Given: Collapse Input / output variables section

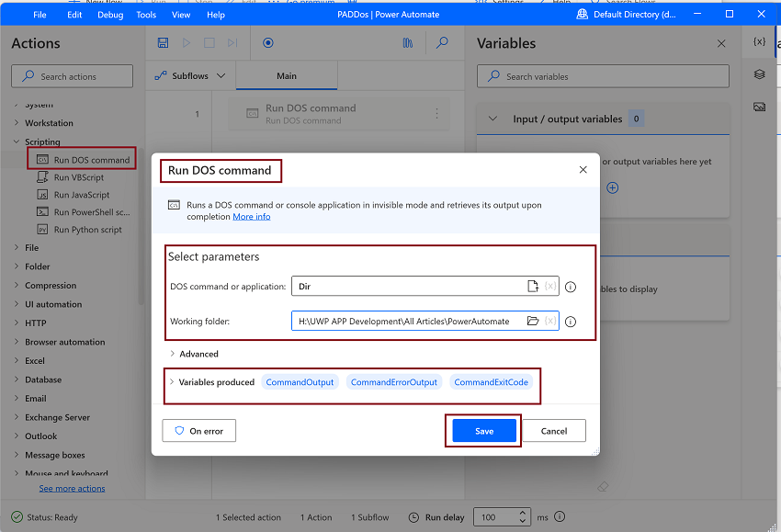Looking at the screenshot, I should 492,119.
